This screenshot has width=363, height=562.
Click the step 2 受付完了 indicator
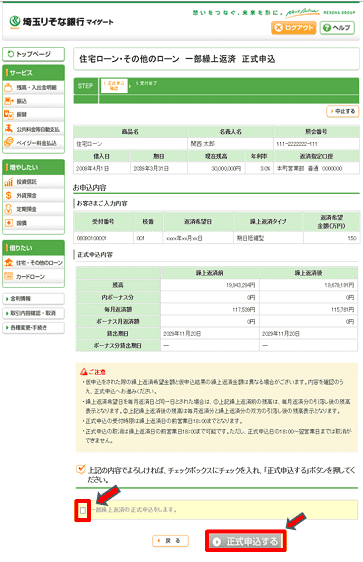(x=146, y=83)
